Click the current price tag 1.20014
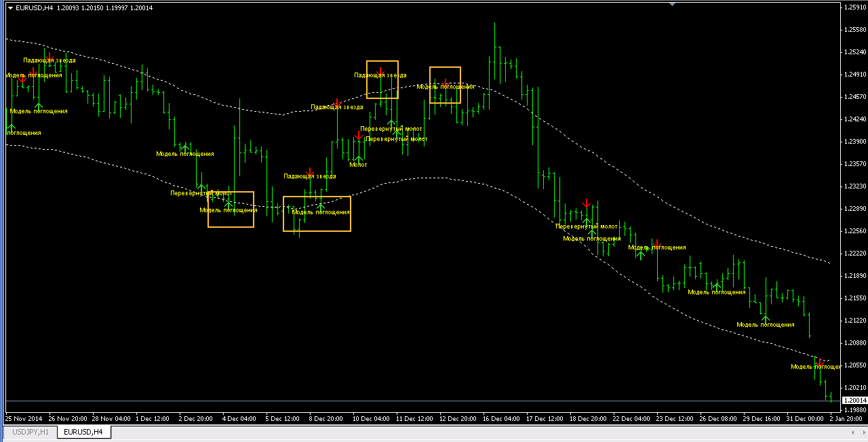Image resolution: width=868 pixels, height=442 pixels. 854,401
